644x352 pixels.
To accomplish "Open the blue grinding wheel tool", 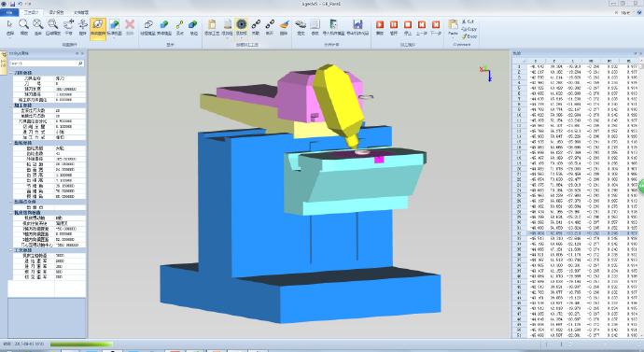I will tap(242, 27).
